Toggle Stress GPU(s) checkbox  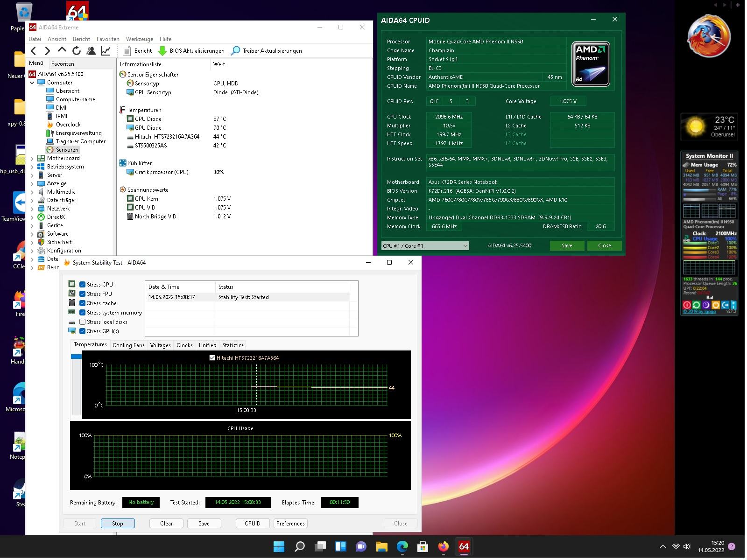coord(82,331)
